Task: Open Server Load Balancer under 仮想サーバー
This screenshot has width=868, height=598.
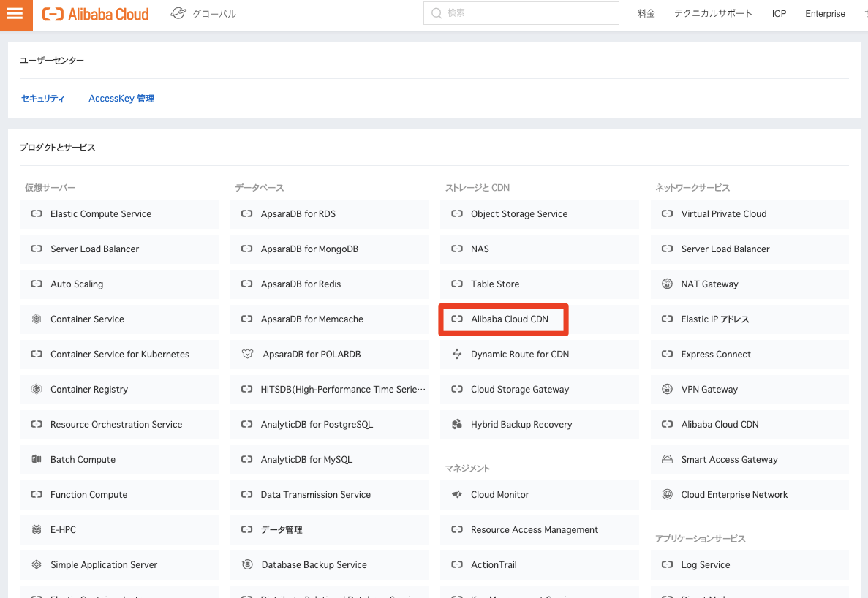Action: [x=119, y=249]
